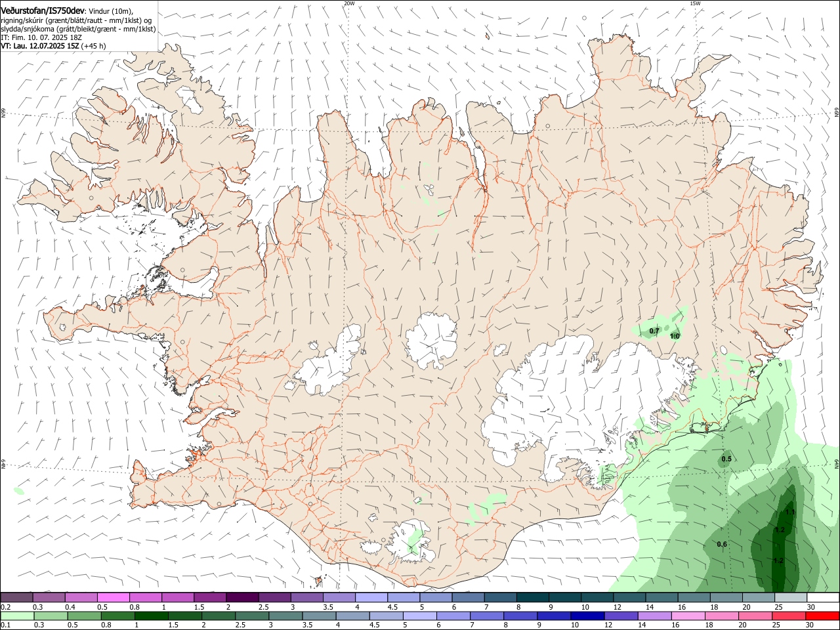The width and height of the screenshot is (840, 630).
Task: Pick the rain legend swatch between 8 and 9
Action: pyautogui.click(x=521, y=616)
